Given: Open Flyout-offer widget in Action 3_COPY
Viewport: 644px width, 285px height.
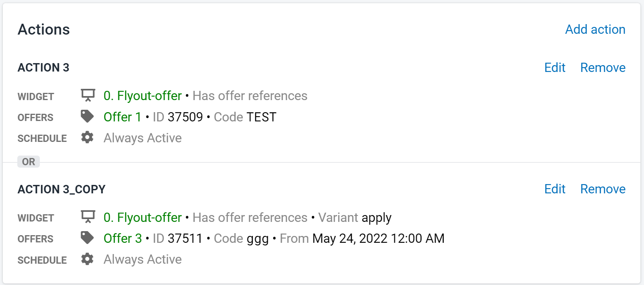Looking at the screenshot, I should tap(142, 217).
